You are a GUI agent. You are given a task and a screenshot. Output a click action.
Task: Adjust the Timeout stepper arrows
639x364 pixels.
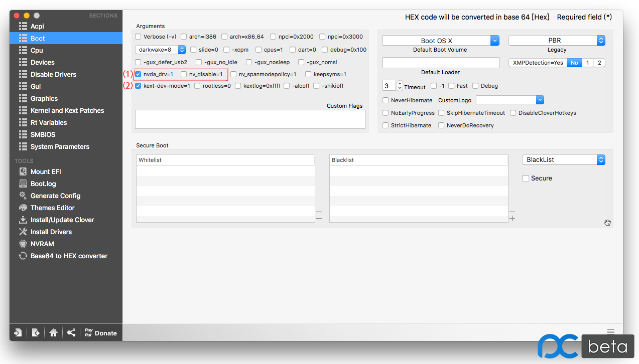[400, 86]
